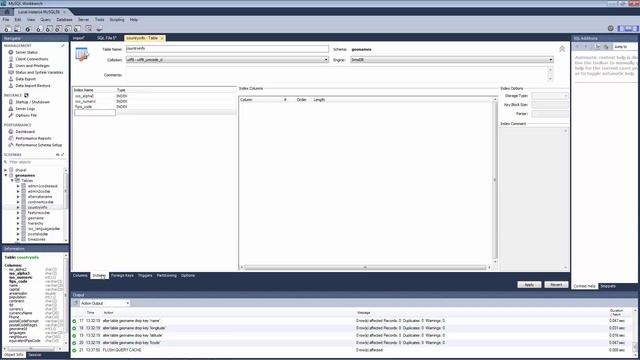Click the Performance Schema Setup icon
640x360 pixels.
tap(11, 145)
